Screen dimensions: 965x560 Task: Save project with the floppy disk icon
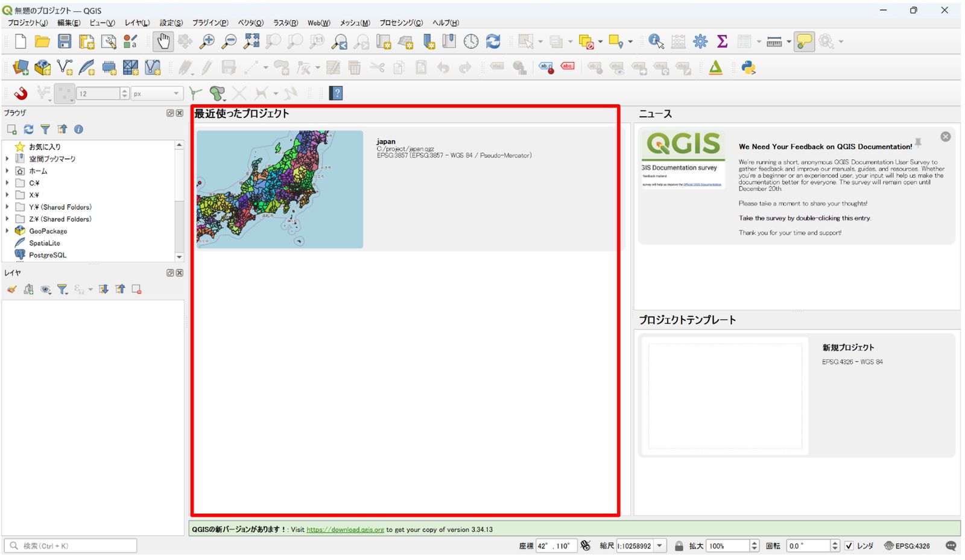click(65, 41)
